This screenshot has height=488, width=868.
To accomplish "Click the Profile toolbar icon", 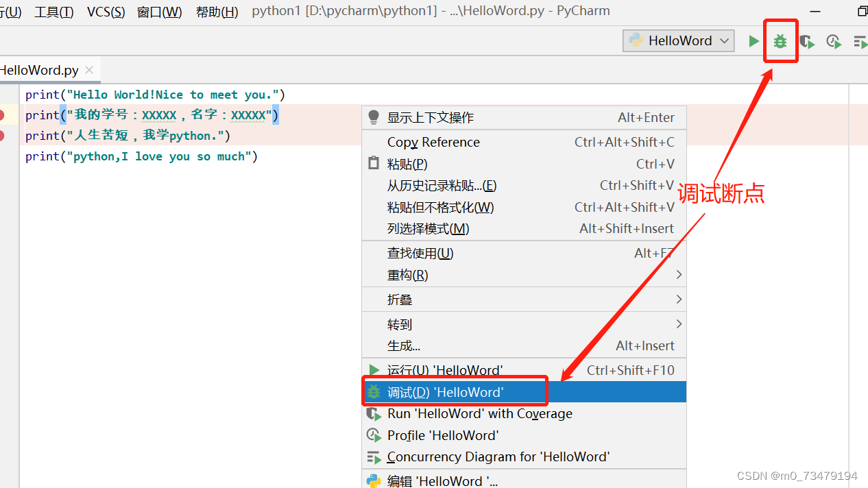I will (x=834, y=42).
